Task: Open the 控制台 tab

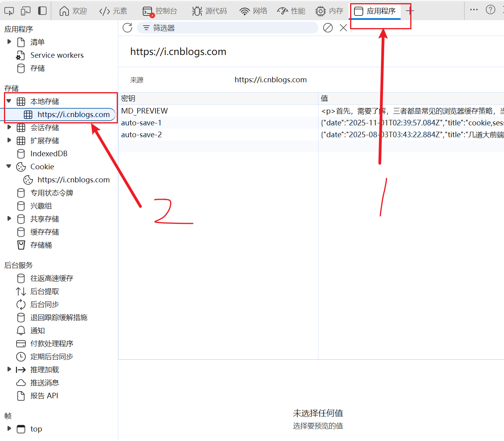Action: pyautogui.click(x=166, y=11)
